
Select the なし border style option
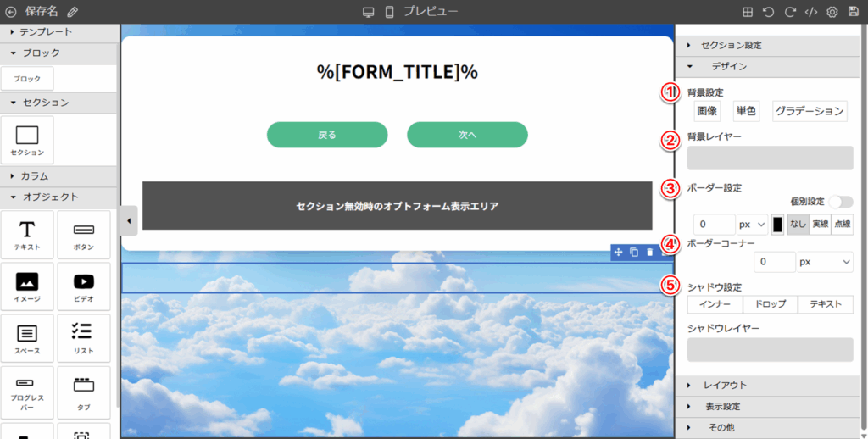[797, 225]
